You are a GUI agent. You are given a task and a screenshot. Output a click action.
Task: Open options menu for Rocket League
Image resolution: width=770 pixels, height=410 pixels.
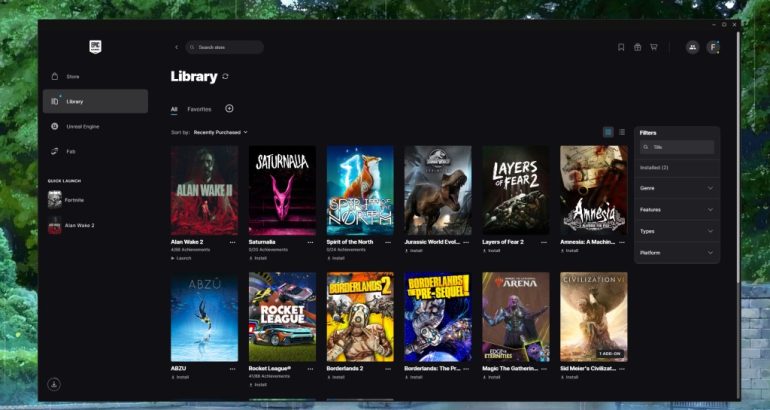pos(310,369)
